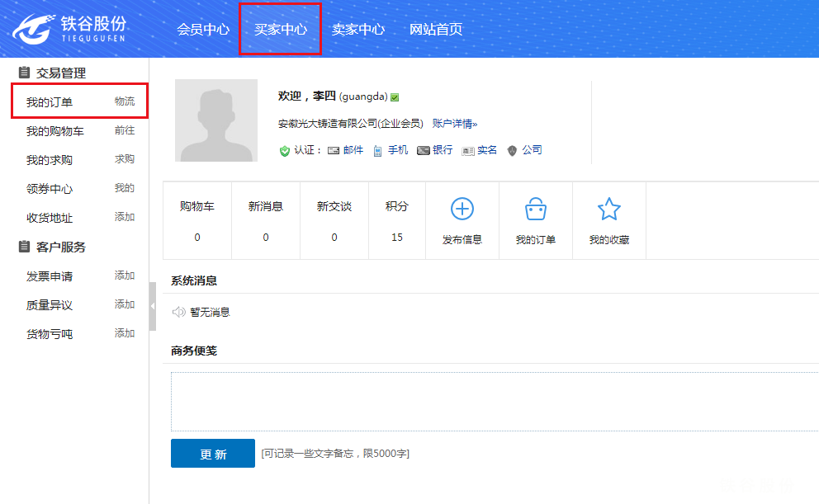The height and width of the screenshot is (504, 819).
Task: Click the 公司 certification shield icon
Action: (512, 151)
